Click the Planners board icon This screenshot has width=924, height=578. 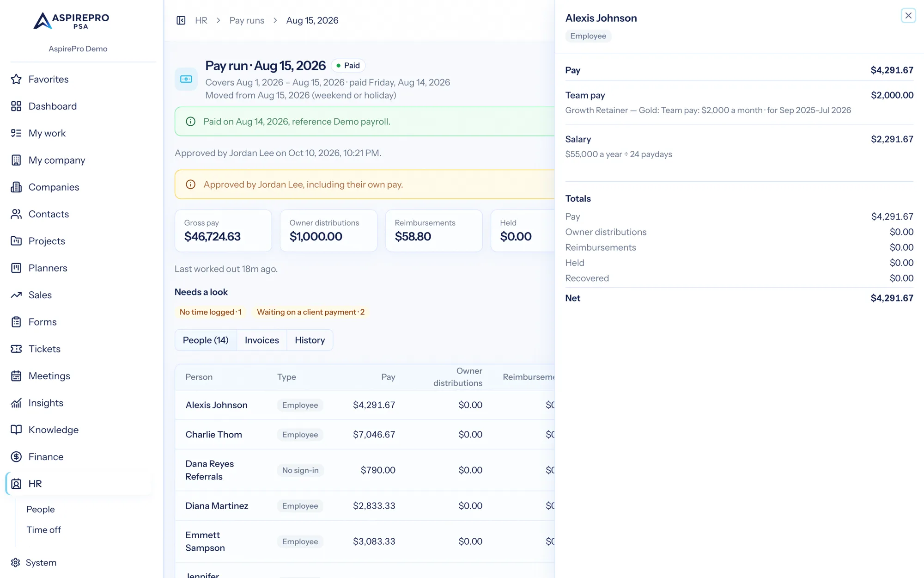(16, 268)
